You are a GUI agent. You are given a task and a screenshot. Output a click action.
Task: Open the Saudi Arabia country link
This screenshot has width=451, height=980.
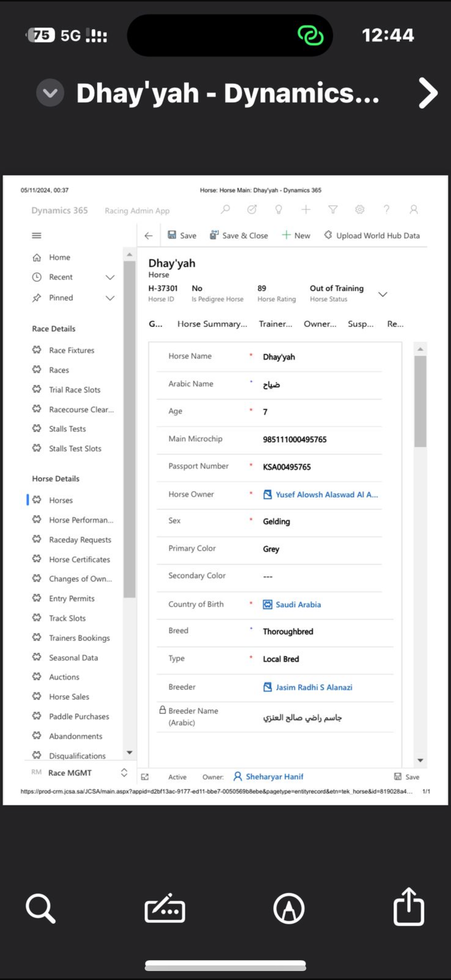298,604
